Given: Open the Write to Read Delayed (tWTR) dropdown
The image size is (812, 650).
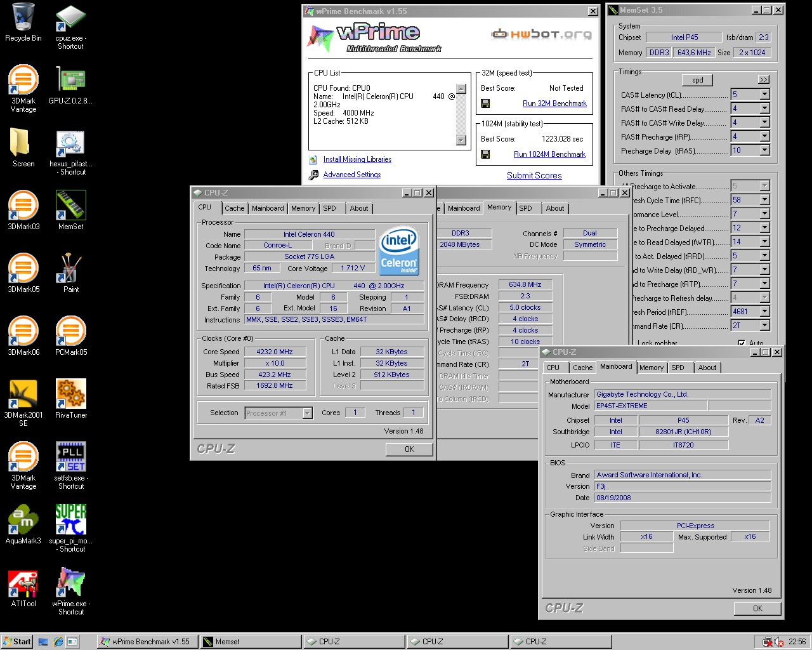Looking at the screenshot, I should point(764,242).
